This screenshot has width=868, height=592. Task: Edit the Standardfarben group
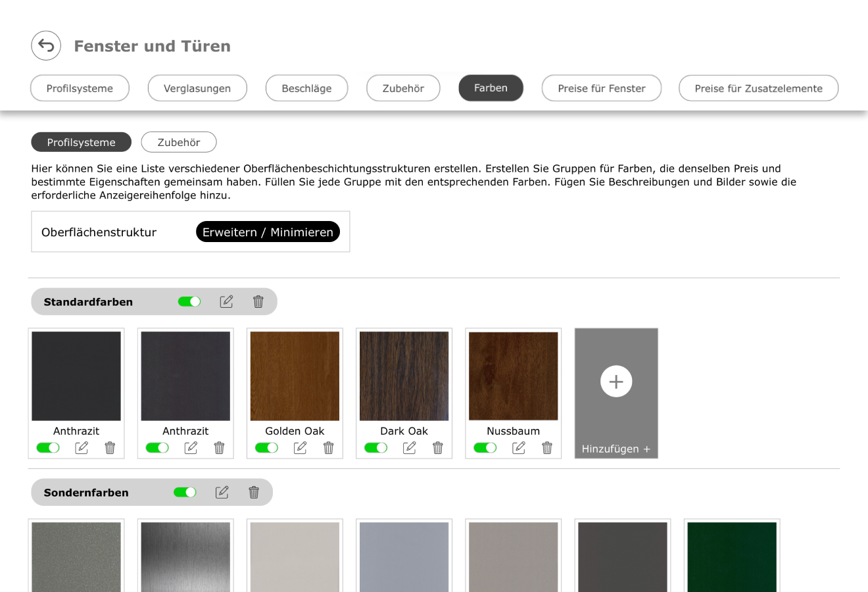tap(226, 301)
